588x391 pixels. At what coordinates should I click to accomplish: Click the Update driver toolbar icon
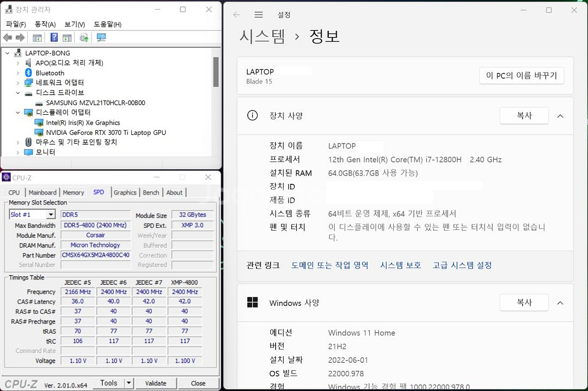point(84,38)
